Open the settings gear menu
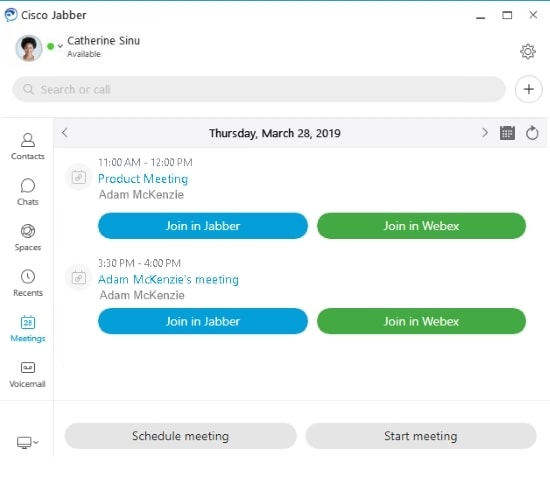 [528, 52]
